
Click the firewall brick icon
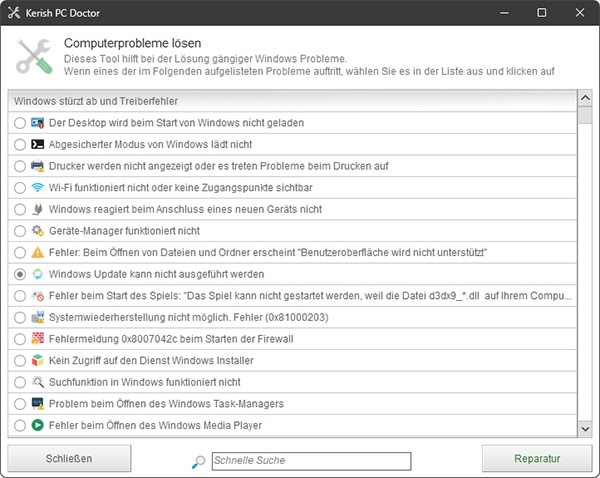pyautogui.click(x=38, y=339)
